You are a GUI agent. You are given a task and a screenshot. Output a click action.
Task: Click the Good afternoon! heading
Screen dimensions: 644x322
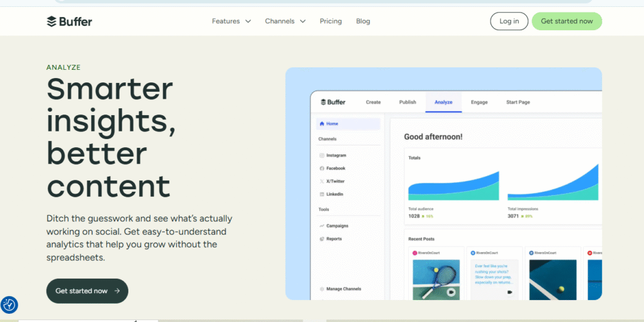pos(433,136)
